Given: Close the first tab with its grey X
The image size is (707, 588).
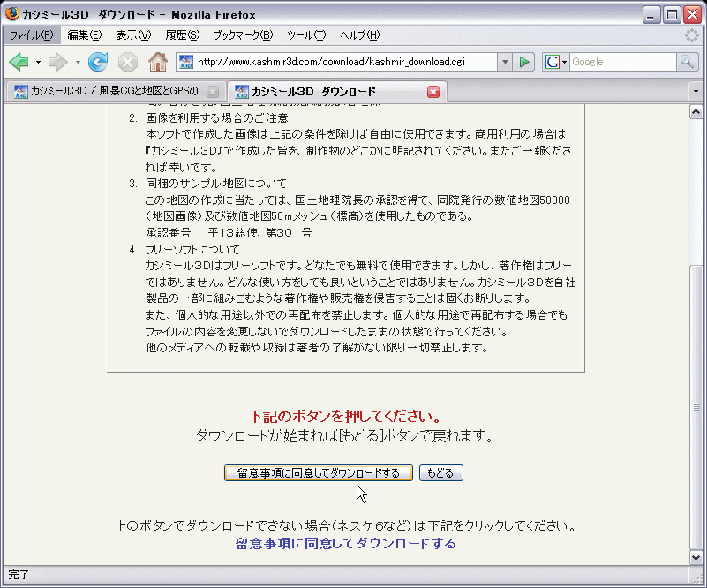Looking at the screenshot, I should 213,92.
